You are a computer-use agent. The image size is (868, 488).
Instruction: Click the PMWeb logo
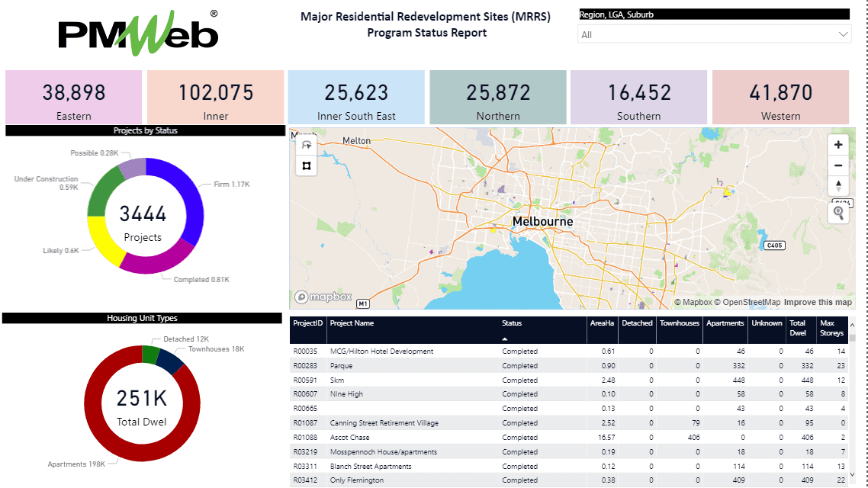tap(139, 34)
